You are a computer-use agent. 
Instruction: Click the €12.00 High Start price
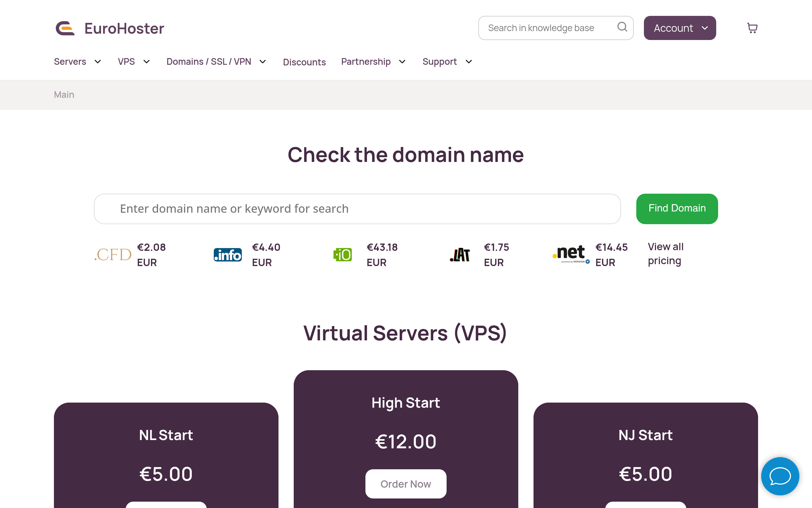point(406,441)
